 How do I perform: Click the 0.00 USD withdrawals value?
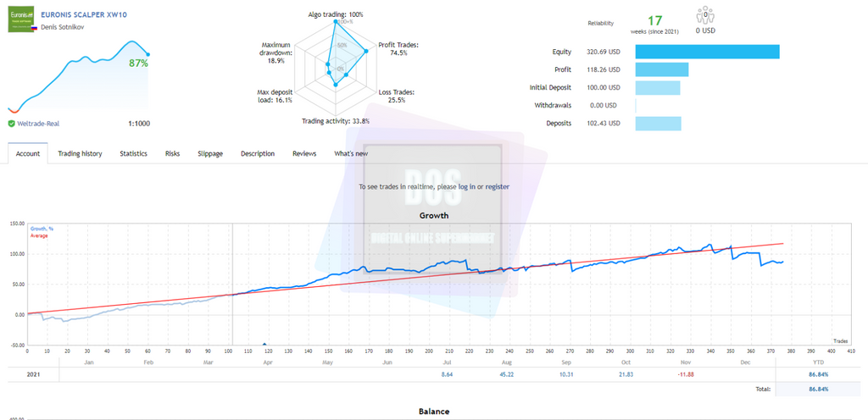click(x=605, y=105)
